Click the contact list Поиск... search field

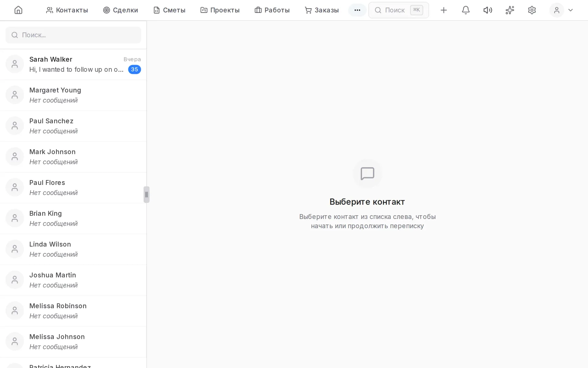[x=73, y=35]
